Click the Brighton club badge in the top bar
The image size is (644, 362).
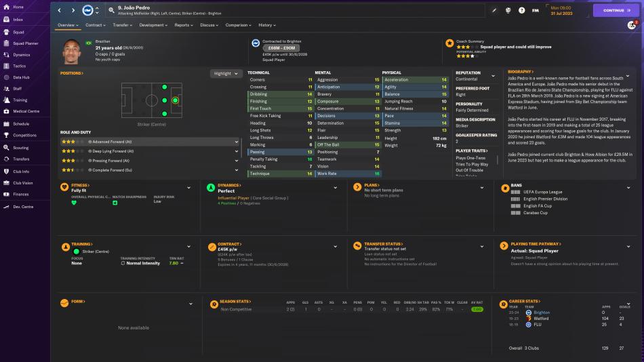tap(87, 10)
